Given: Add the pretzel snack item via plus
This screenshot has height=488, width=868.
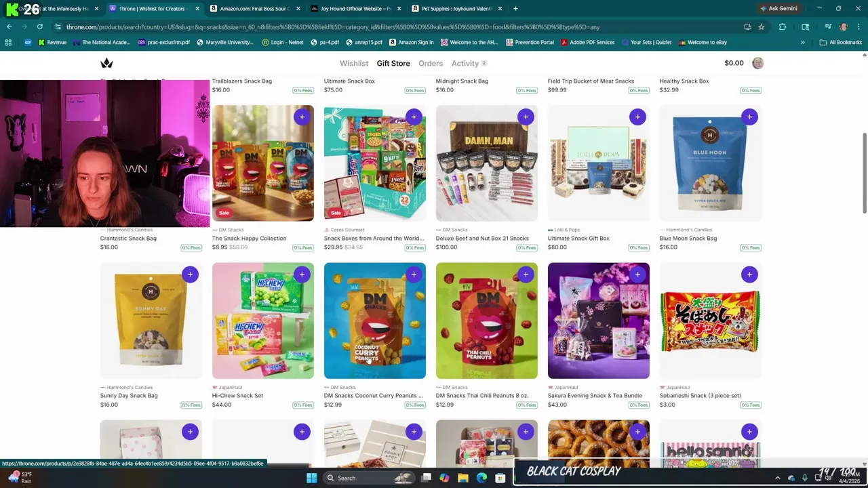Looking at the screenshot, I should pos(637,432).
